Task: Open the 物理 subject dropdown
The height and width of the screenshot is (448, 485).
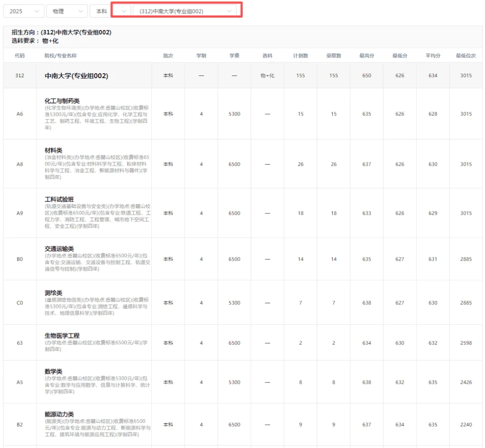Action: [67, 11]
